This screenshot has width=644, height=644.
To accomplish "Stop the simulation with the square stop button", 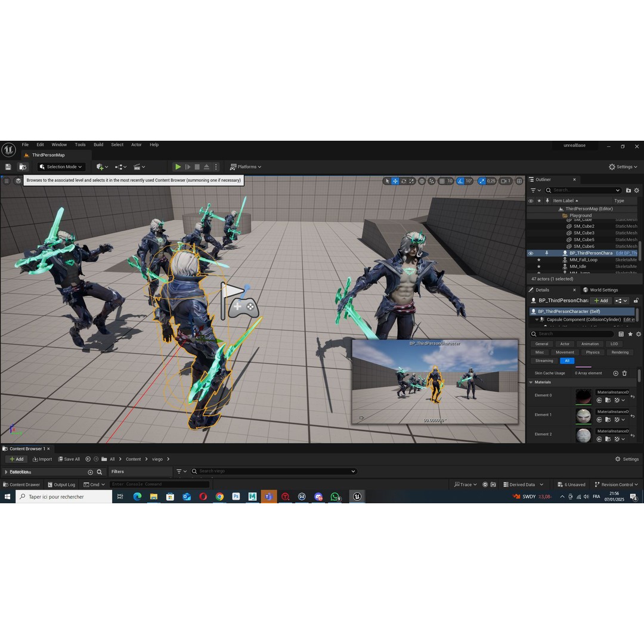I will pyautogui.click(x=197, y=167).
